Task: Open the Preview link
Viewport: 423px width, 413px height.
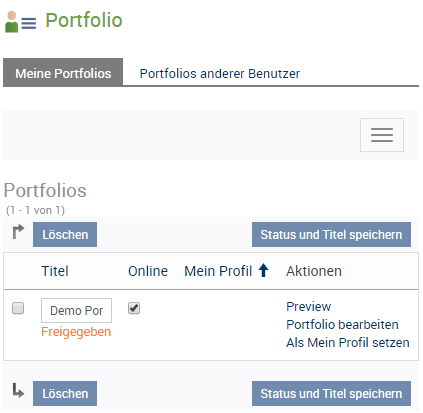Action: pyautogui.click(x=309, y=307)
